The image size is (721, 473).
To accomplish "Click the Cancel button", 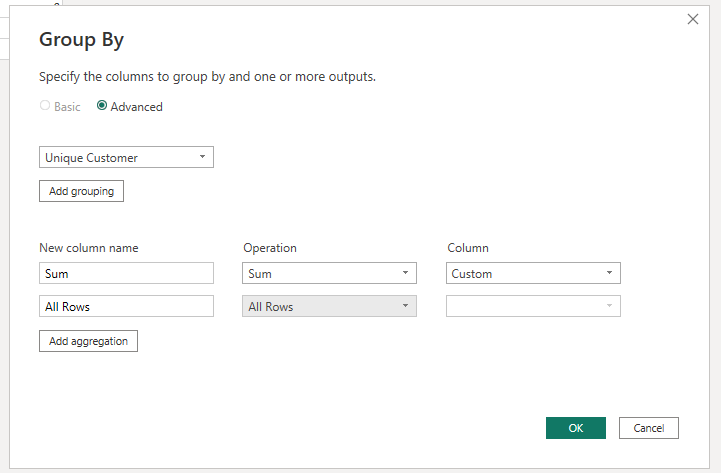I will point(649,428).
